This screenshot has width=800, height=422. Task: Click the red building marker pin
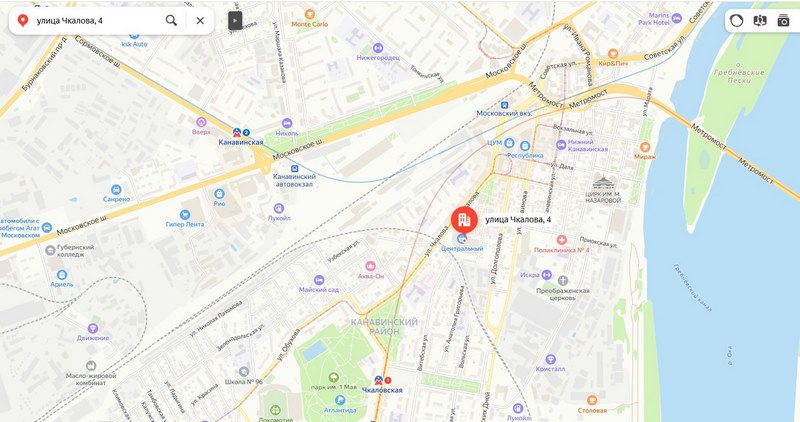point(464,220)
